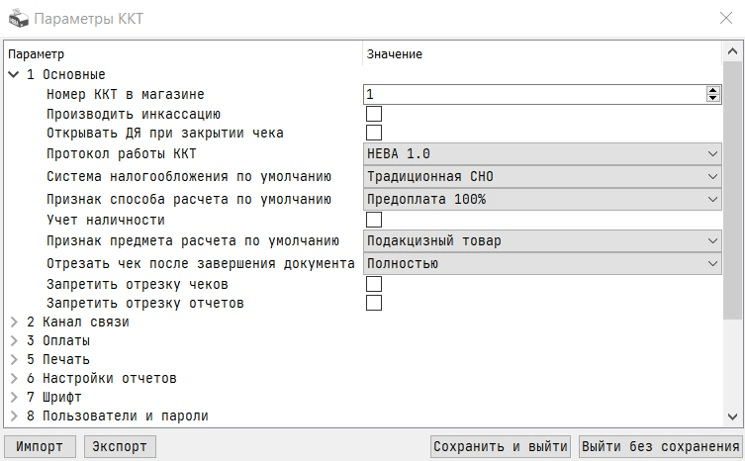Screen dimensions: 745x461
Task: Enable the «Производить инкассацию» checkbox
Action: pyautogui.click(x=374, y=114)
